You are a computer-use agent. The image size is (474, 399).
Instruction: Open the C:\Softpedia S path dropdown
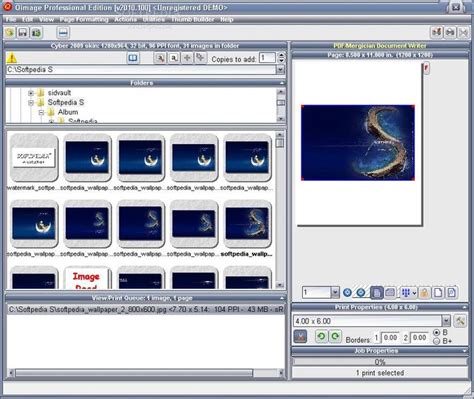[x=280, y=70]
